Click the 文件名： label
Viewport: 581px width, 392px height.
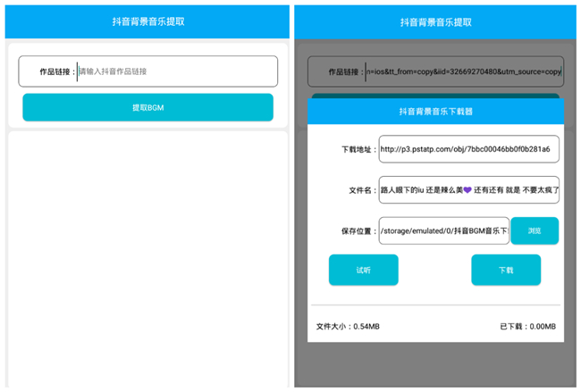362,190
